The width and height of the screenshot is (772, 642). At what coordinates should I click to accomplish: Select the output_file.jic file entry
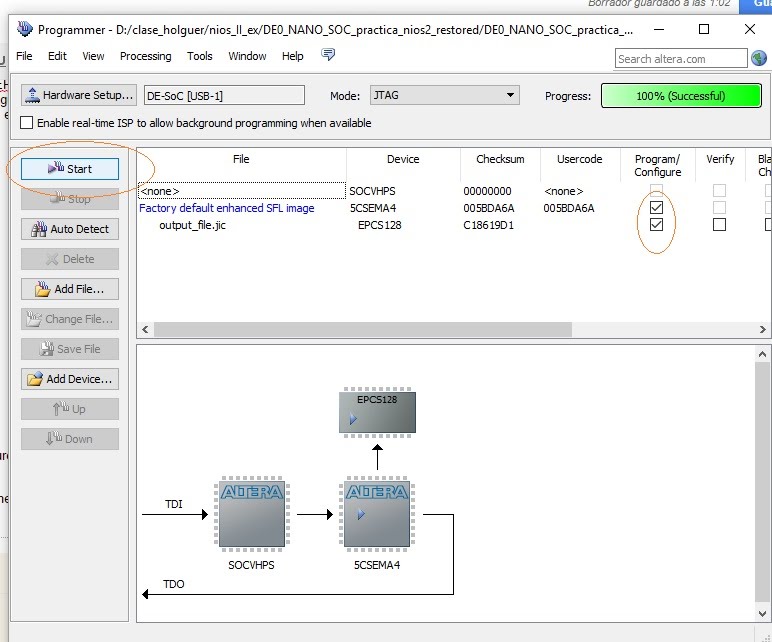[193, 225]
